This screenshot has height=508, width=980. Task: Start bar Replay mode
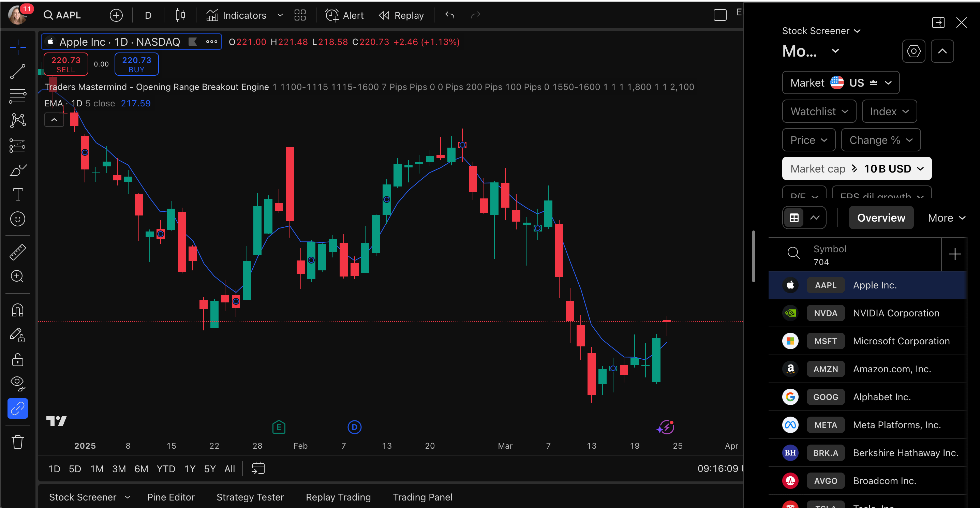[x=401, y=15]
